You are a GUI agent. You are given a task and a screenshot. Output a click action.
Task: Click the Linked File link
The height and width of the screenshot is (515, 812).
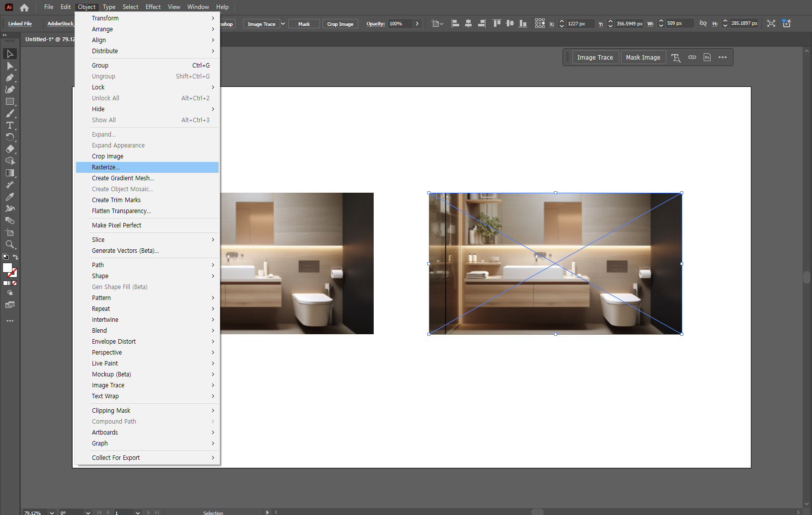(x=20, y=24)
